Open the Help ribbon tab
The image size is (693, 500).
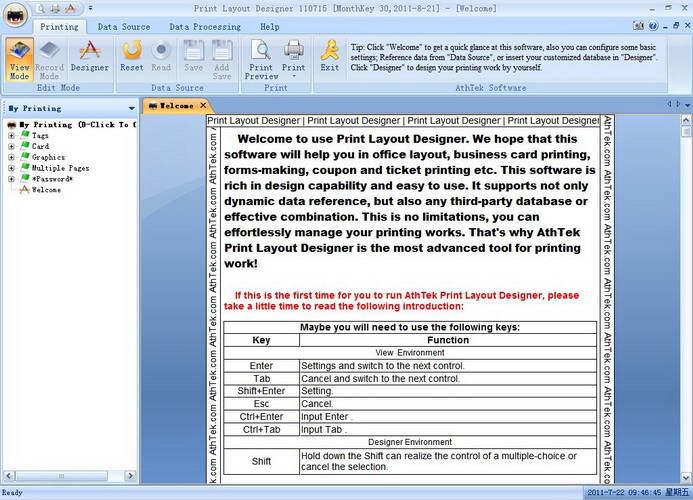(x=270, y=27)
